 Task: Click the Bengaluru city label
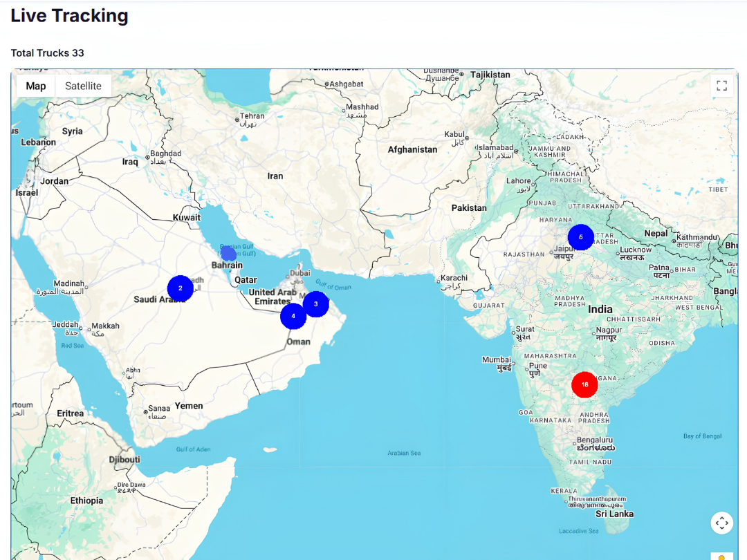tap(595, 440)
